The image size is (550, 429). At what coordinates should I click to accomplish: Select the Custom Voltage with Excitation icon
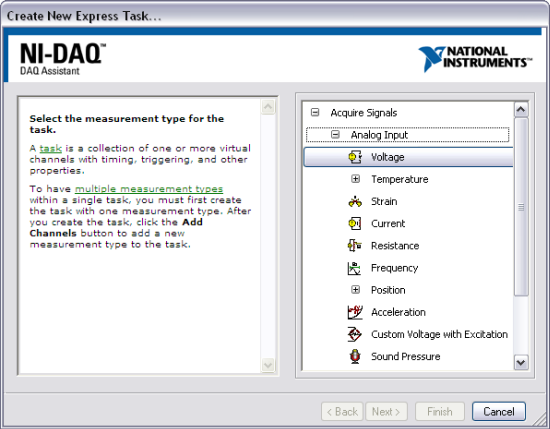[x=355, y=334]
